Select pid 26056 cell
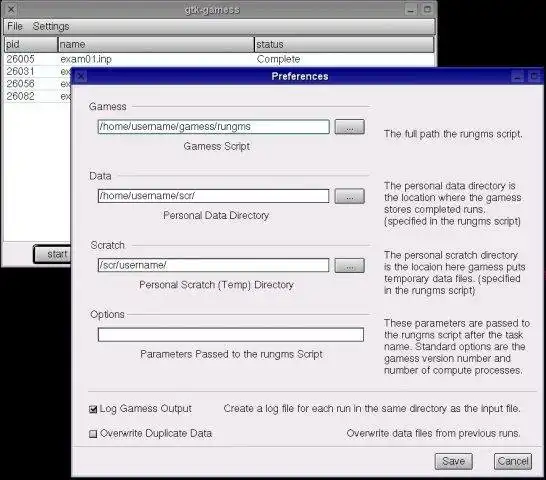This screenshot has width=546, height=480. [x=21, y=84]
